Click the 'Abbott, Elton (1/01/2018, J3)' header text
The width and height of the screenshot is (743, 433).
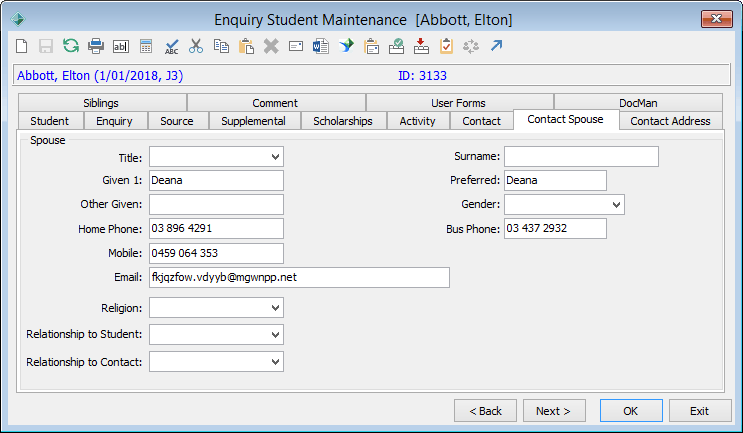tap(100, 76)
